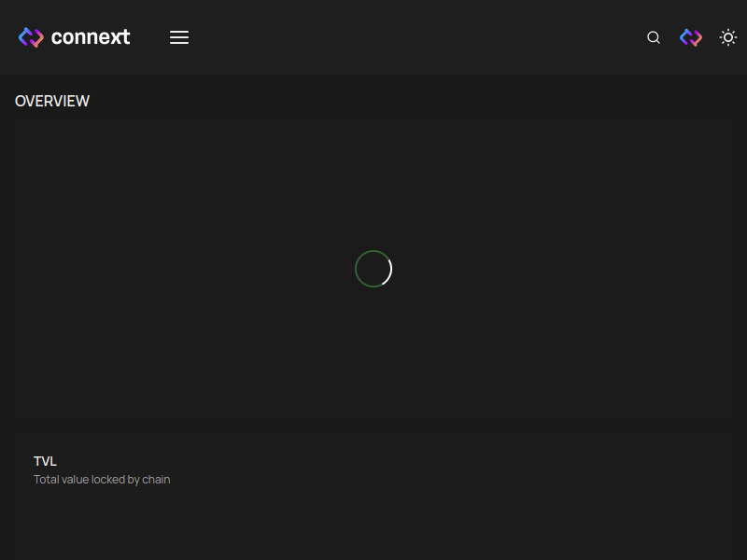Image resolution: width=747 pixels, height=560 pixels.
Task: Open the hamburger navigation menu
Action: click(179, 37)
